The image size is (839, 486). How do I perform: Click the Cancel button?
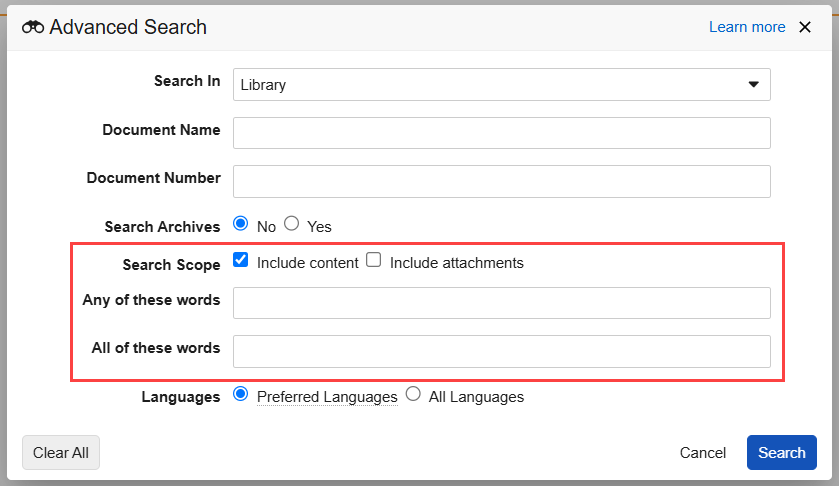702,453
